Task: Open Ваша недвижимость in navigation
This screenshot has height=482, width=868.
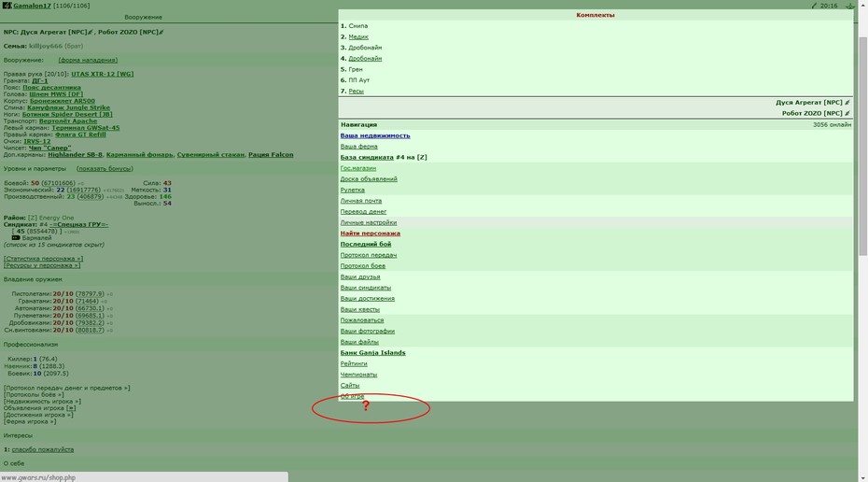Action: pos(375,135)
